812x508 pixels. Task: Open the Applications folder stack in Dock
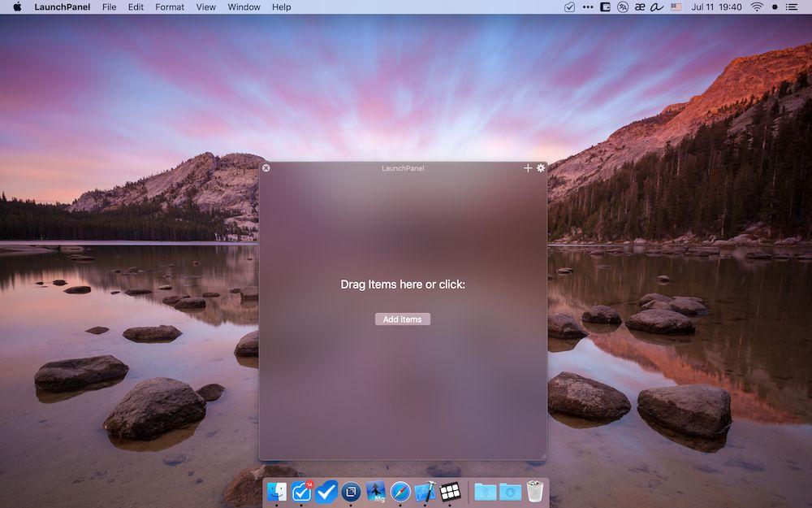point(486,492)
